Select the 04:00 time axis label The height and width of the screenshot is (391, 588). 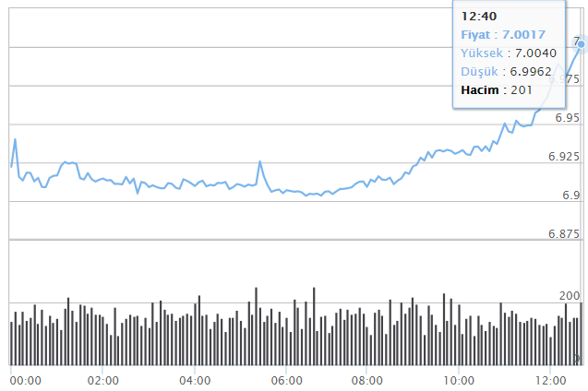coord(196,380)
